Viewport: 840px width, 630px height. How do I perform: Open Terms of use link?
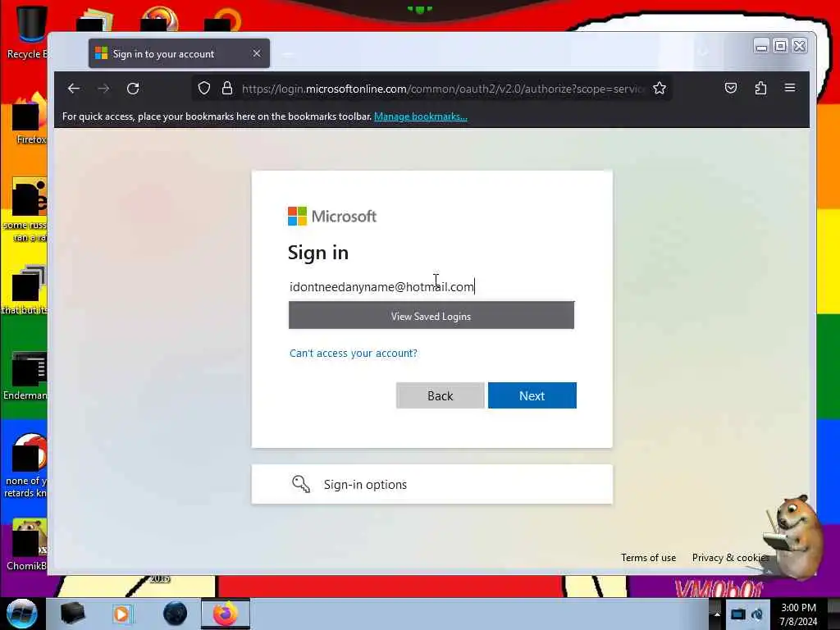click(x=648, y=558)
